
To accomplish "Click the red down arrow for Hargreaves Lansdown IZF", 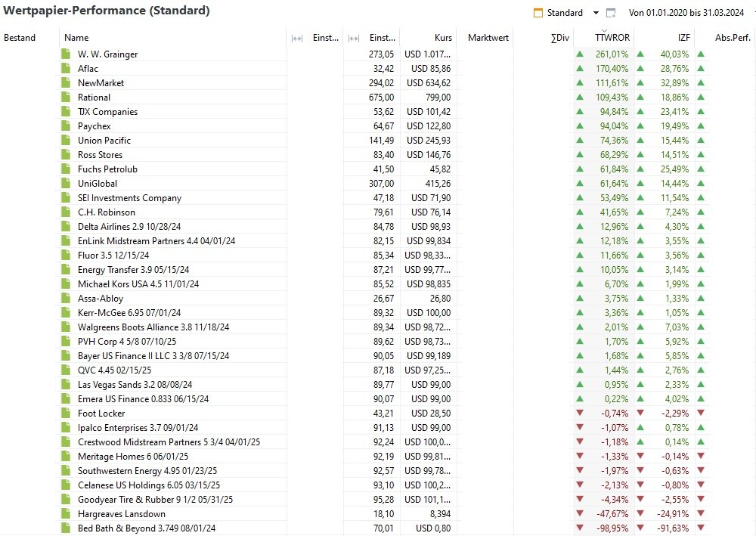I will [x=640, y=514].
